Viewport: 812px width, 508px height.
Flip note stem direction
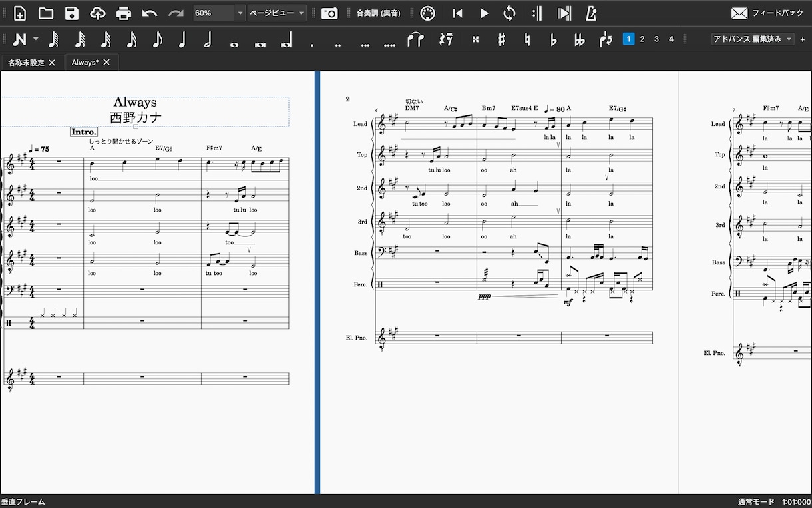606,39
